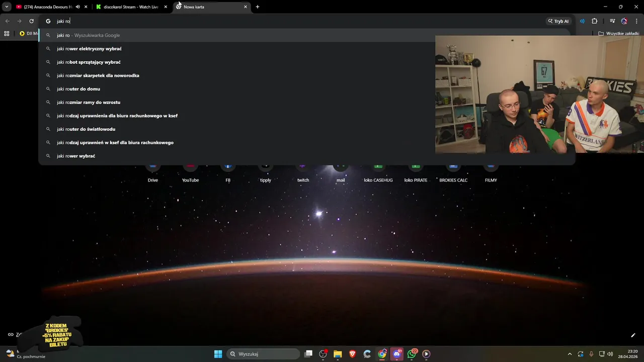Viewport: 644px width, 362px height.
Task: Open Google Chrome on the taskbar
Action: coord(382,354)
